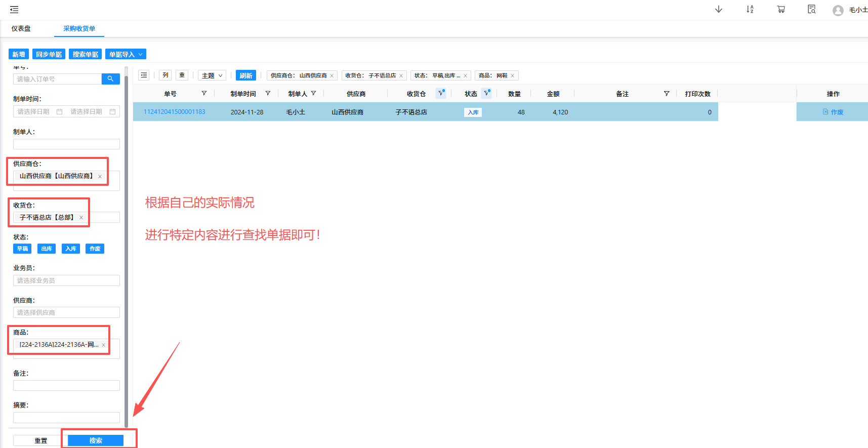Click the filter icon on 备注 column
The height and width of the screenshot is (448, 868).
tap(666, 94)
